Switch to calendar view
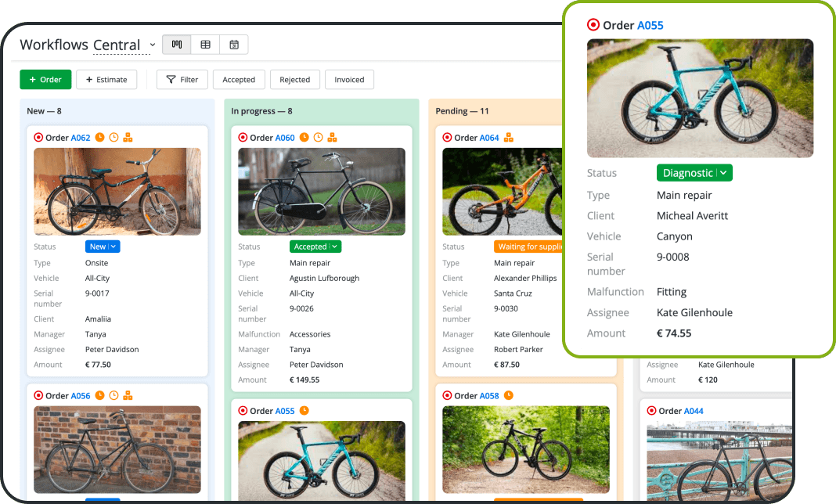Screen dimensions: 836x504 (x=234, y=45)
